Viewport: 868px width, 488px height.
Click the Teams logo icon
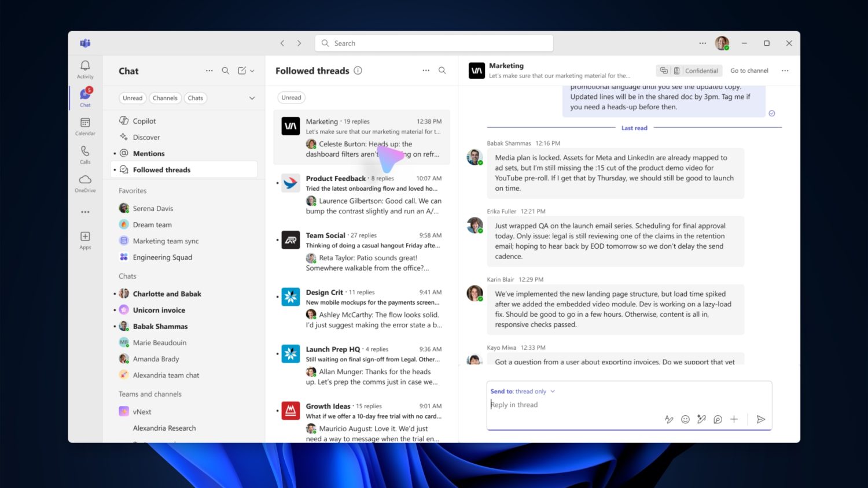tap(85, 43)
